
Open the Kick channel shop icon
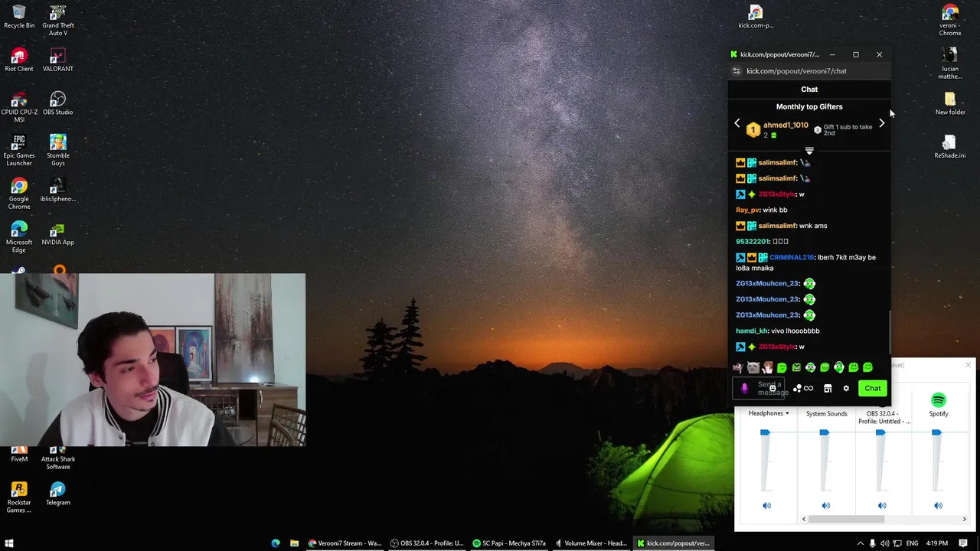[828, 389]
